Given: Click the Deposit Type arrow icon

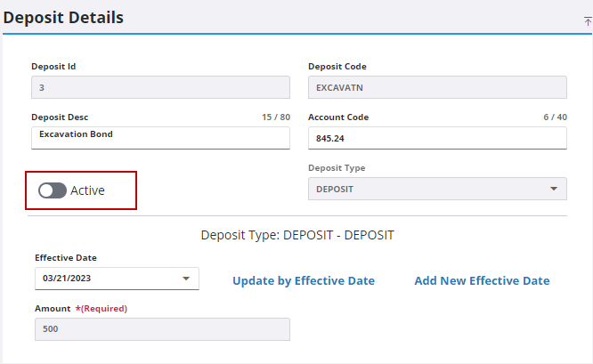Looking at the screenshot, I should [x=554, y=189].
